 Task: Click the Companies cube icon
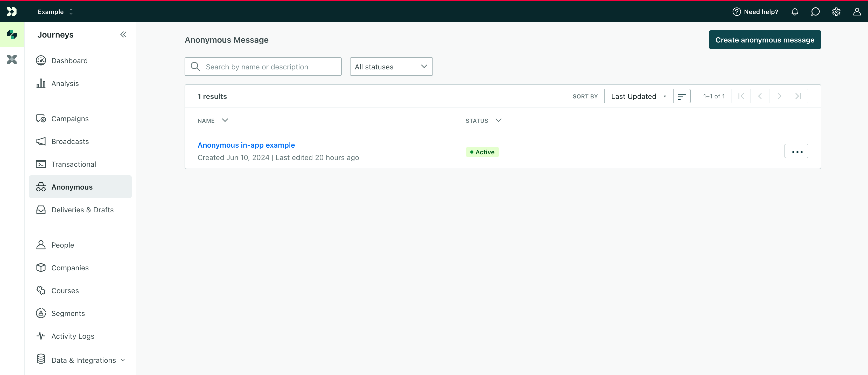[x=41, y=268]
